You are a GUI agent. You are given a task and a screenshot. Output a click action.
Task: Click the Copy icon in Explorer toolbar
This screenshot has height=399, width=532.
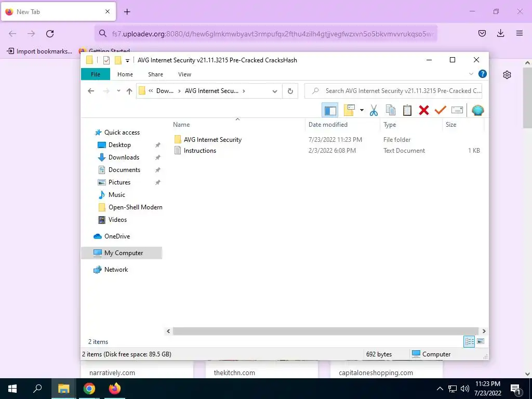click(391, 110)
